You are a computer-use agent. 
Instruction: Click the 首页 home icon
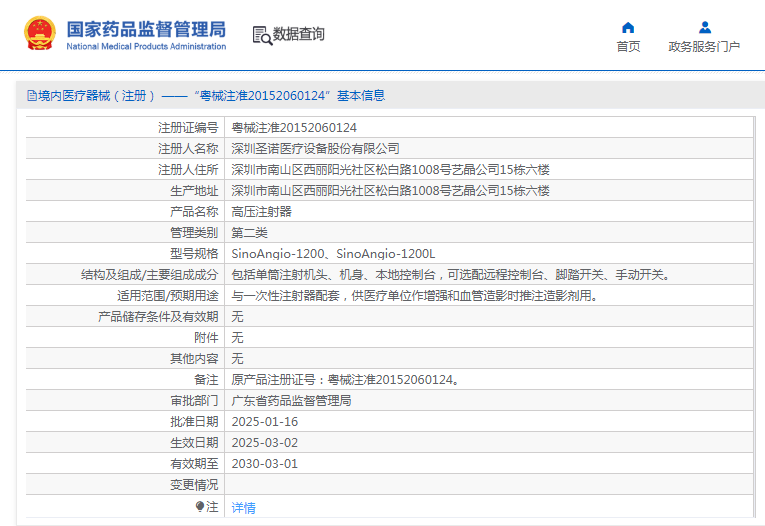[628, 27]
